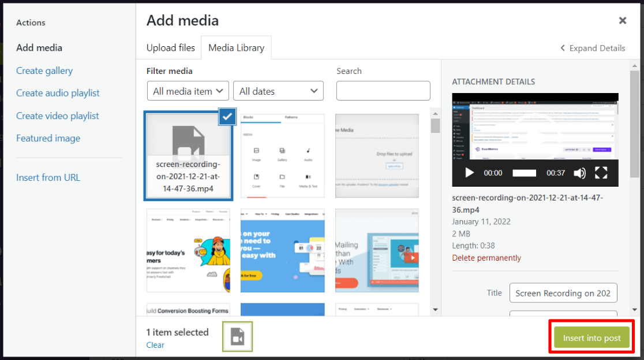Select the blue WPForms video thumbnail
The image size is (644, 360).
[282, 250]
